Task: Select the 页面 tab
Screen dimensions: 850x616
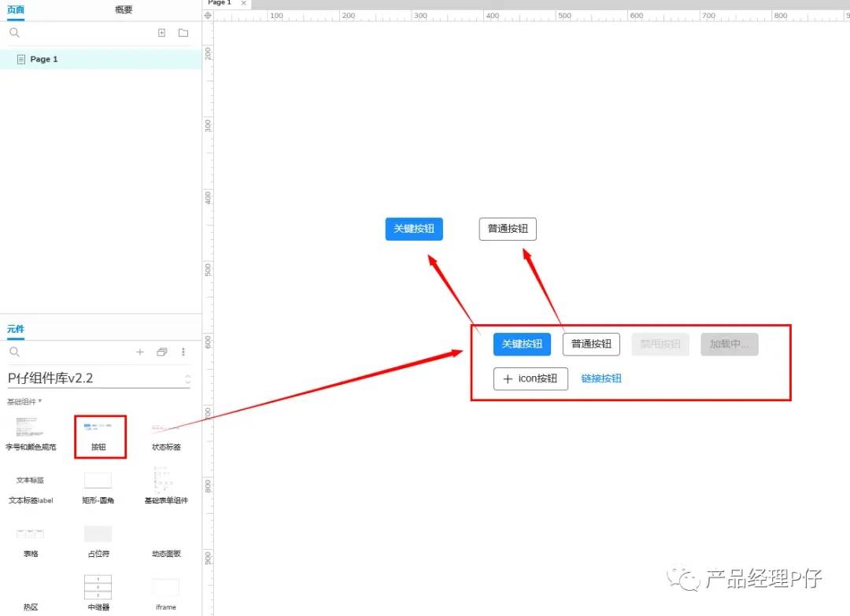Action: pyautogui.click(x=16, y=9)
